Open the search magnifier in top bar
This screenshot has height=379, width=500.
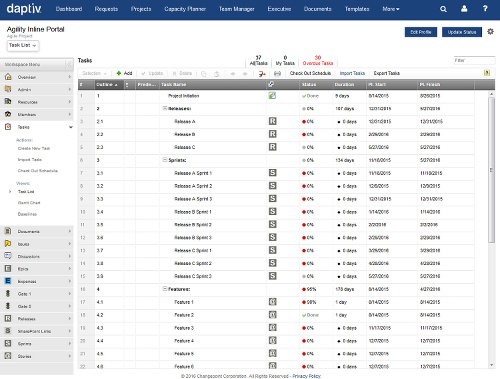coord(443,9)
